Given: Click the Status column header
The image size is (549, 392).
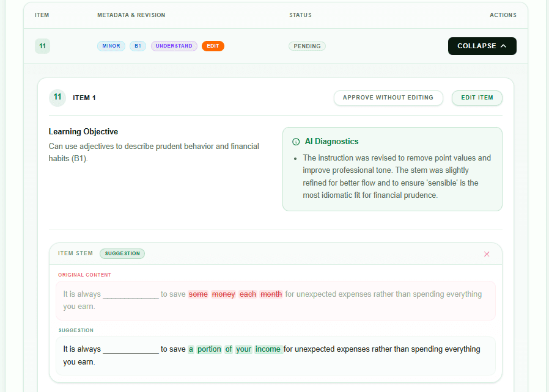Looking at the screenshot, I should point(300,15).
